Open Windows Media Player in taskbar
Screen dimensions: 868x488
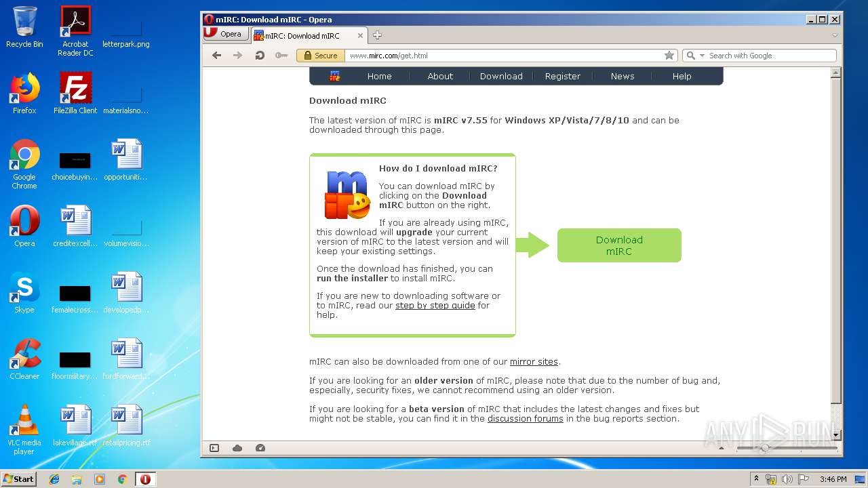pos(100,479)
